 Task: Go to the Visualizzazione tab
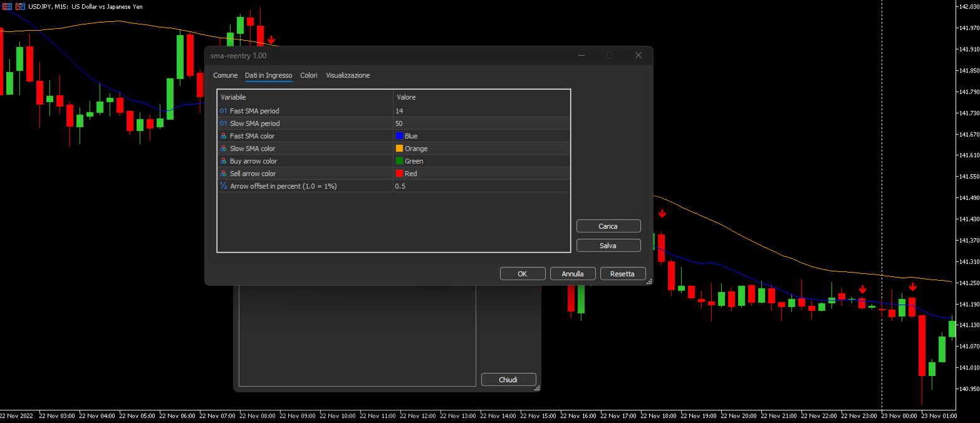point(348,75)
